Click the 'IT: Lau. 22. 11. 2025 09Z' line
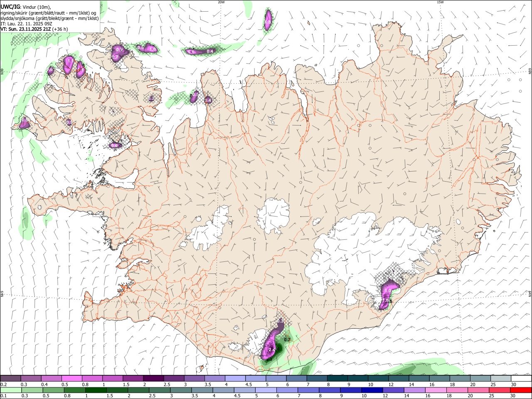The image size is (532, 399). click(x=26, y=24)
